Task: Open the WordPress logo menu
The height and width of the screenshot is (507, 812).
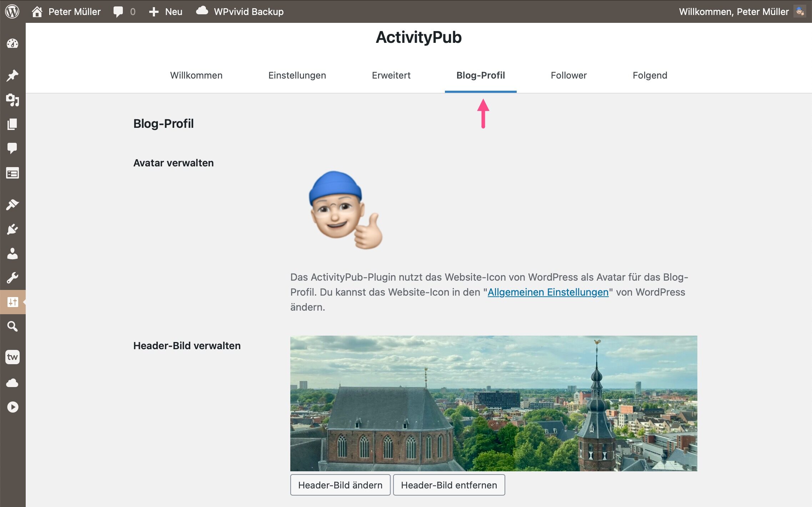Action: click(12, 11)
